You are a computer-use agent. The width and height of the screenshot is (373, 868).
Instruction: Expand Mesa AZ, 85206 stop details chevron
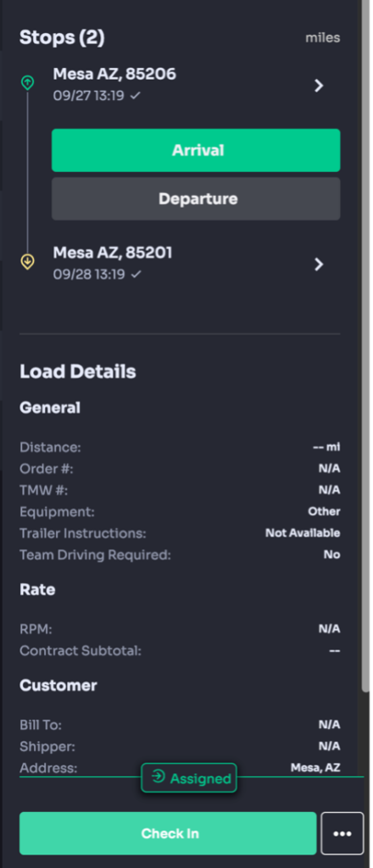(319, 86)
